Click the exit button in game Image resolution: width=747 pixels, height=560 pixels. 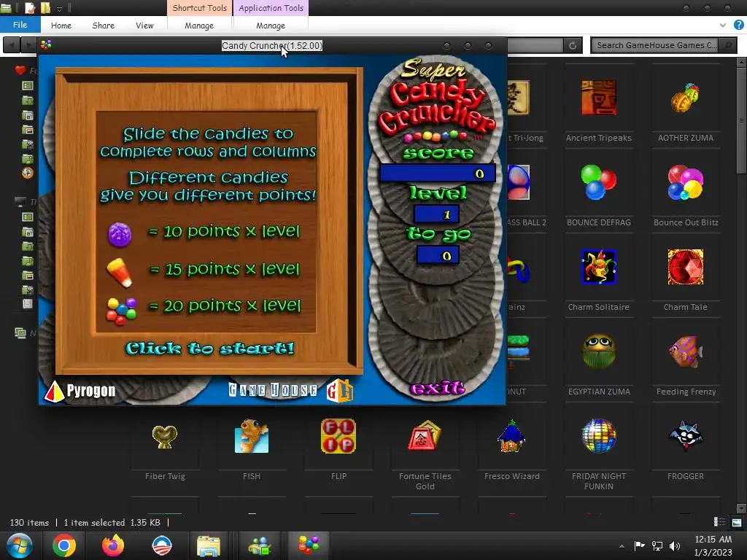[x=438, y=388]
